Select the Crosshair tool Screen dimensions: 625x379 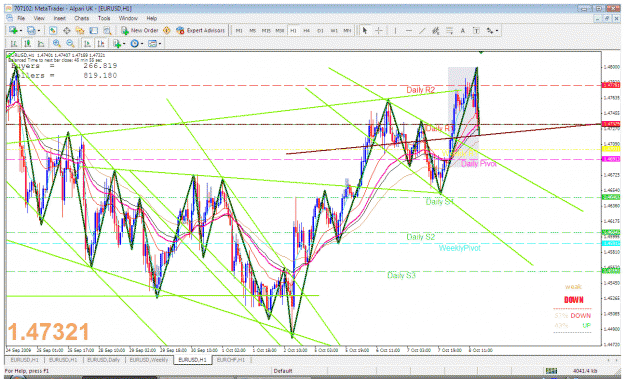[379, 31]
